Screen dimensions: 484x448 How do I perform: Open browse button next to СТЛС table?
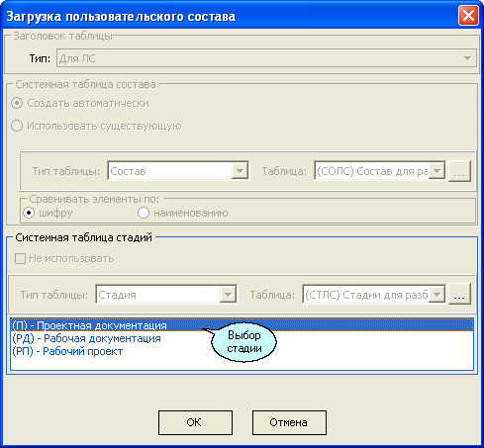click(x=459, y=294)
